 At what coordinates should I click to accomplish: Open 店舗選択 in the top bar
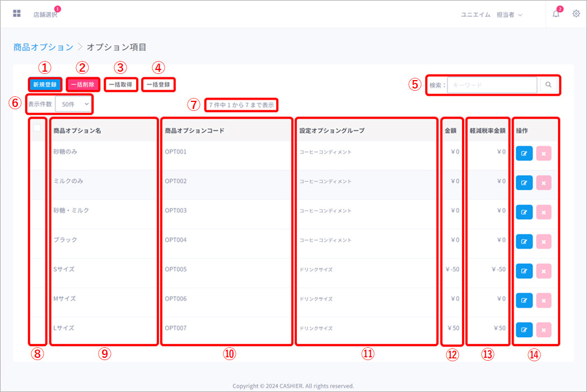[45, 15]
